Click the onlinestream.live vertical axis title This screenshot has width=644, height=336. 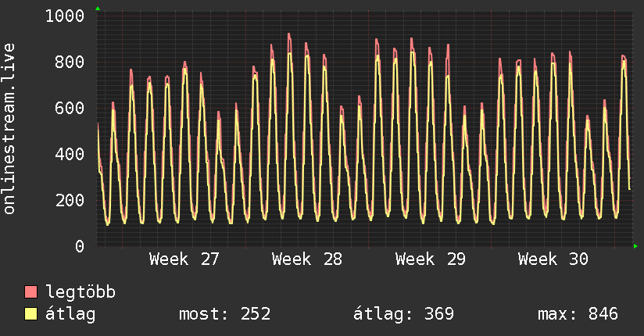9,129
